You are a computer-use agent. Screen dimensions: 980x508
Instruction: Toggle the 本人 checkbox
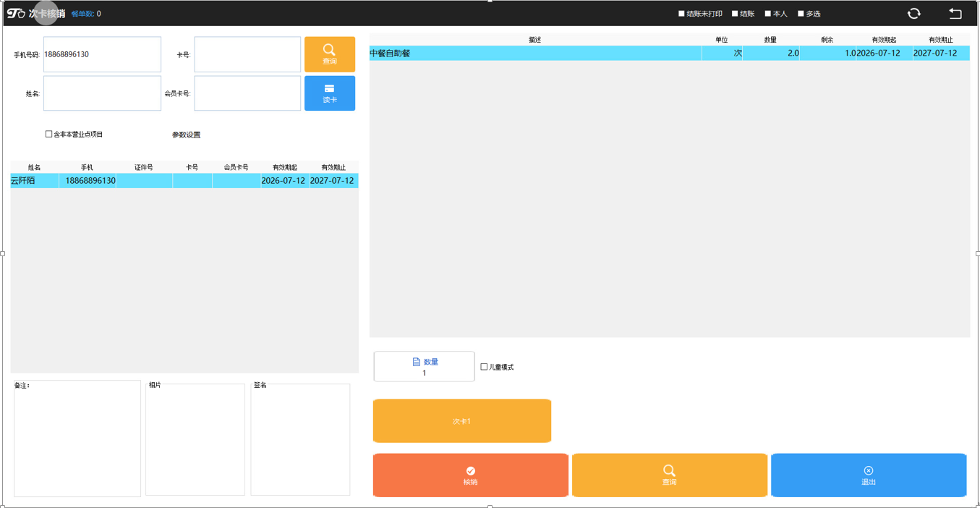click(768, 14)
